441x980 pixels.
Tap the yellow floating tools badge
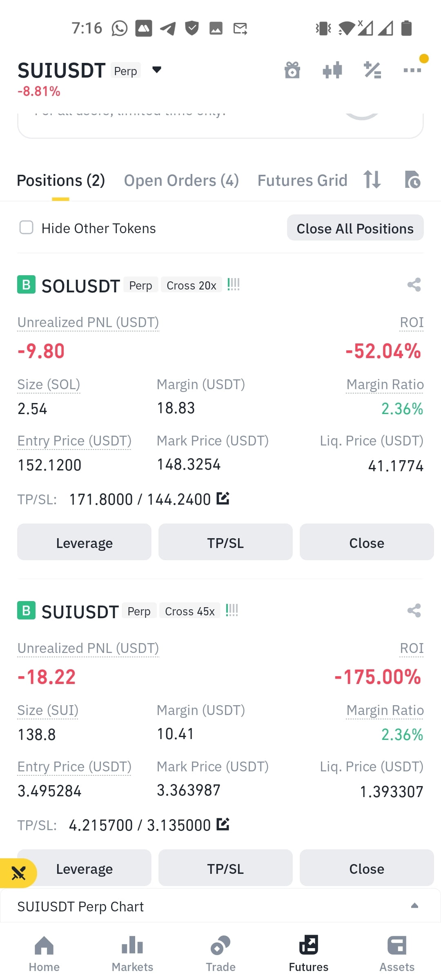tap(18, 873)
